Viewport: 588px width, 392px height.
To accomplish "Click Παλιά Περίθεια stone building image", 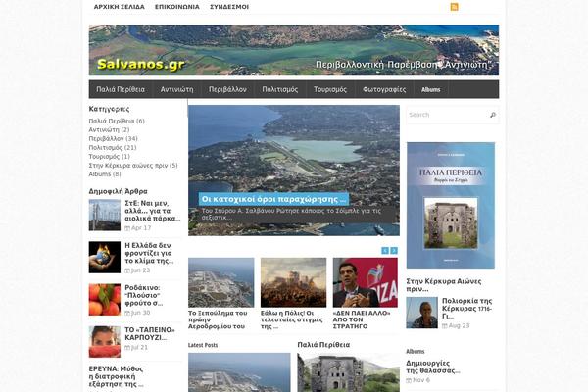I will click(348, 372).
